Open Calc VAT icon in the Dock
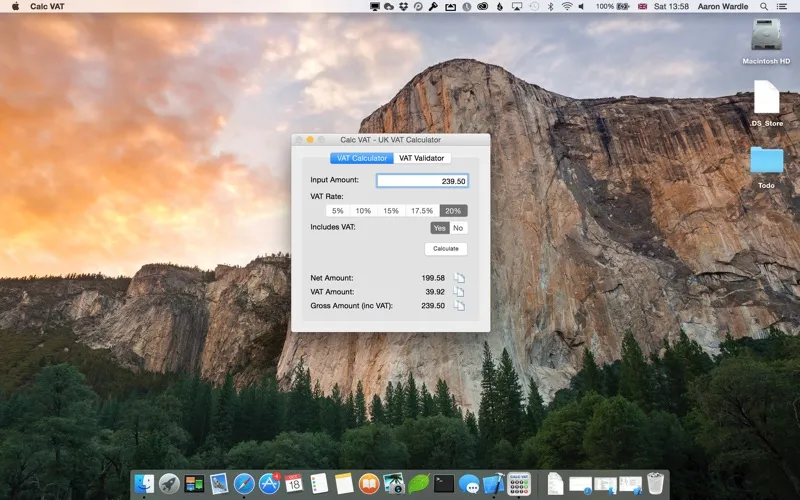The width and height of the screenshot is (800, 500). 519,483
